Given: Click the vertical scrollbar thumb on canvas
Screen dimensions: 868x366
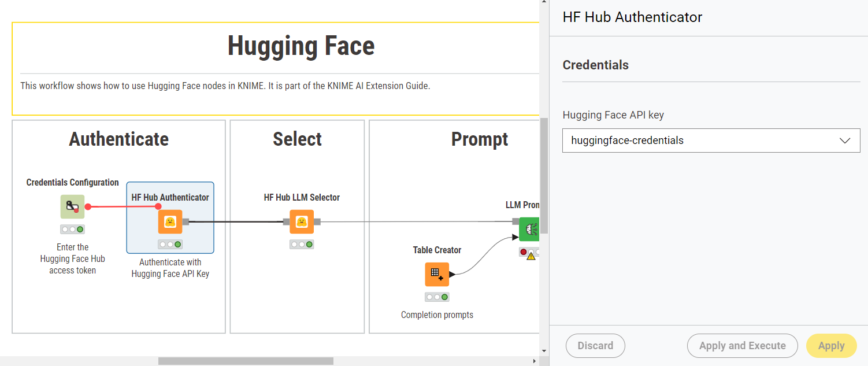Looking at the screenshot, I should tap(544, 176).
